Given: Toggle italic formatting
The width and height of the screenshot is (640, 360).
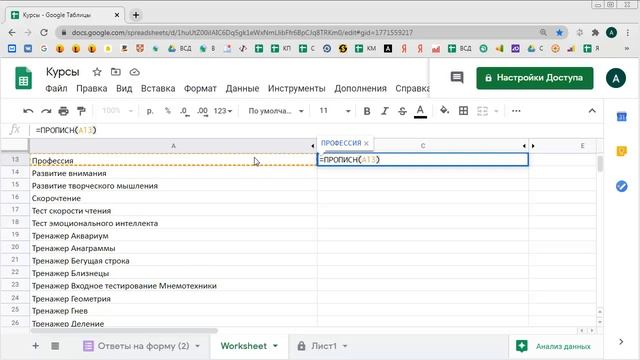Looking at the screenshot, I should click(x=384, y=111).
